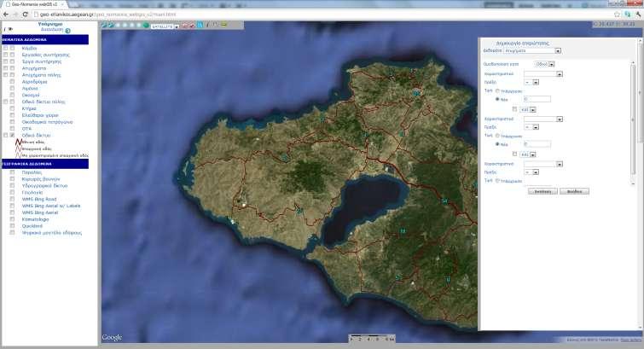This screenshot has width=644, height=349.
Task: Click the green round button in map toolbar
Action: pos(146,26)
